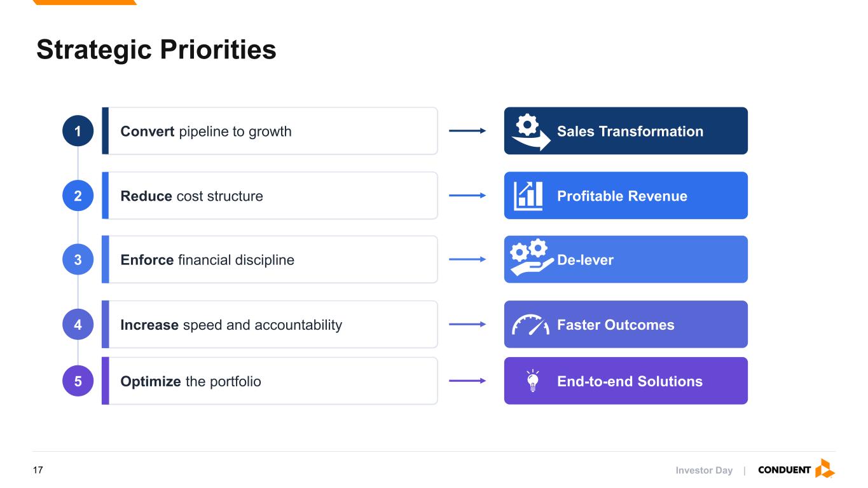The width and height of the screenshot is (868, 488).
Task: Click the Strategic Priorities title
Action: pyautogui.click(x=156, y=50)
